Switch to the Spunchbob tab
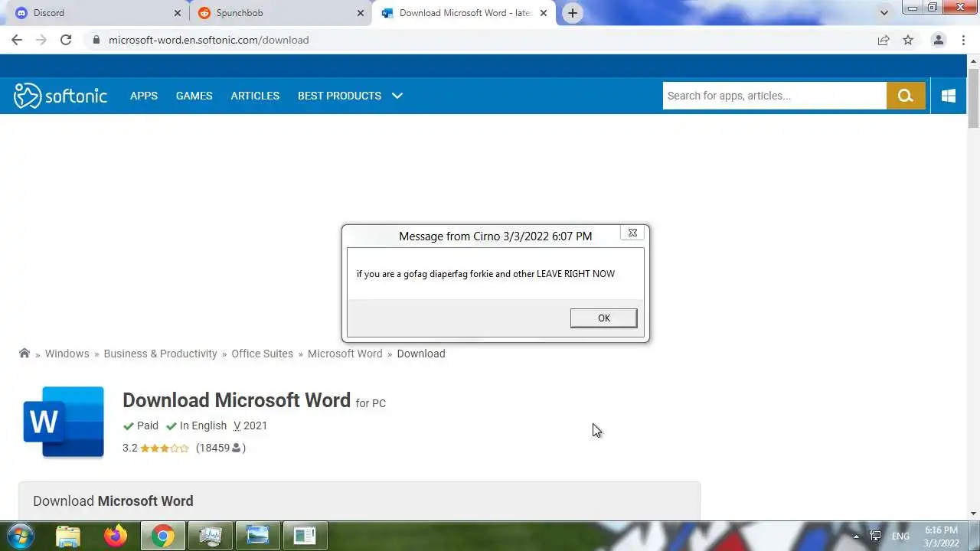The image size is (980, 551). (x=279, y=13)
